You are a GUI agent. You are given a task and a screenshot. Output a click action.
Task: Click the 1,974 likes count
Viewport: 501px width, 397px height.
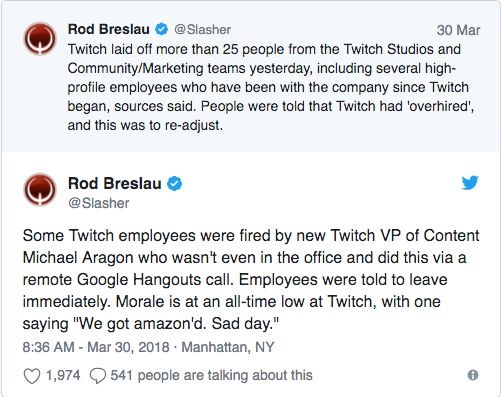[63, 375]
